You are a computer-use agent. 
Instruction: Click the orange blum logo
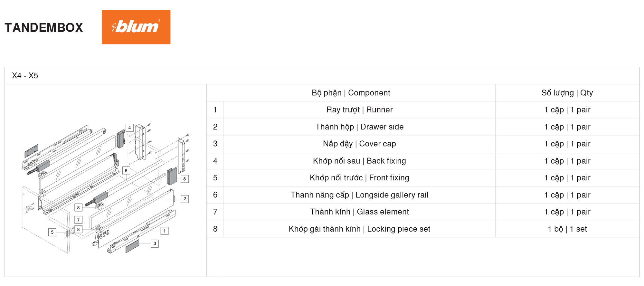tap(136, 27)
